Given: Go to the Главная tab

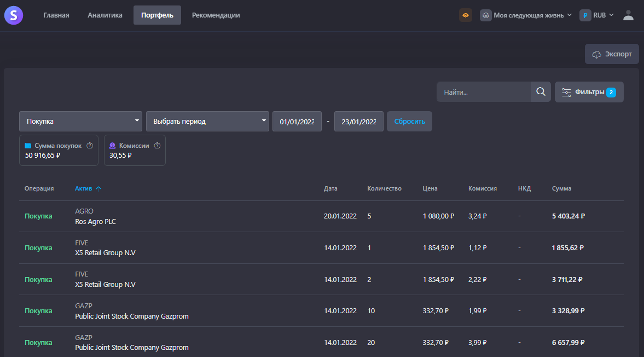Looking at the screenshot, I should (56, 15).
